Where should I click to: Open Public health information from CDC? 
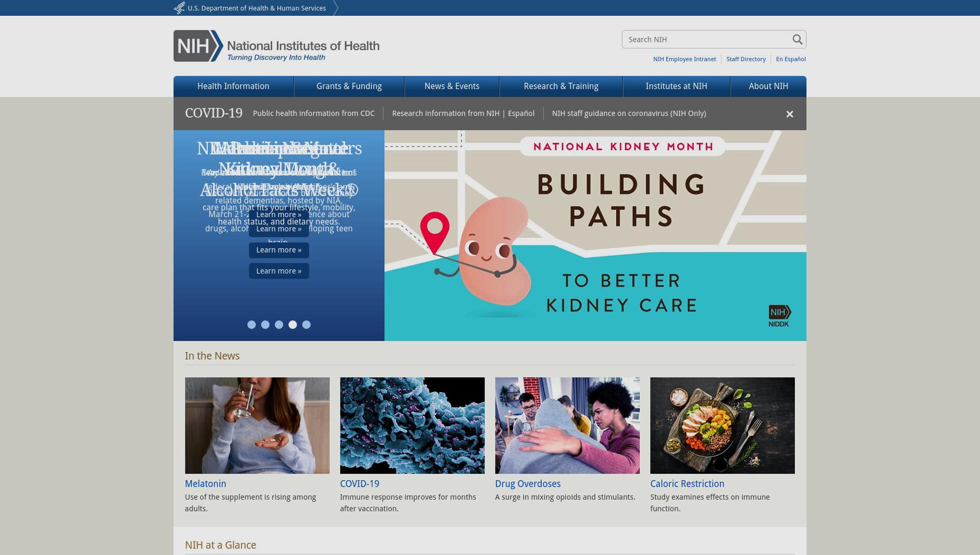click(x=314, y=113)
